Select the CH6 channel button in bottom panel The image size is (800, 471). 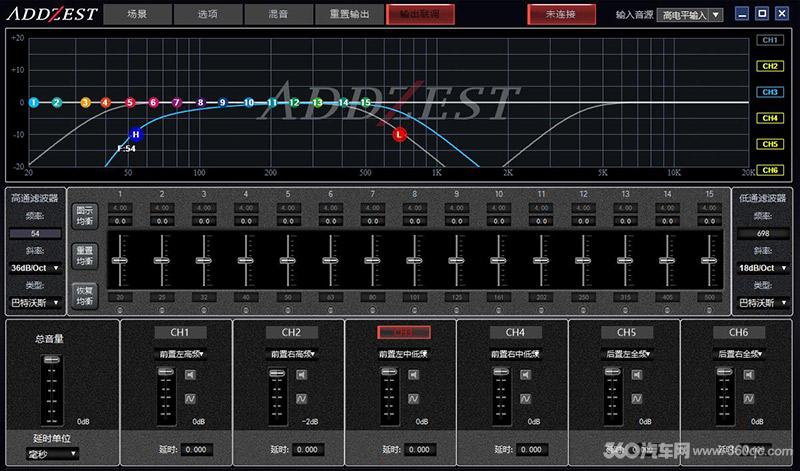[x=739, y=333]
